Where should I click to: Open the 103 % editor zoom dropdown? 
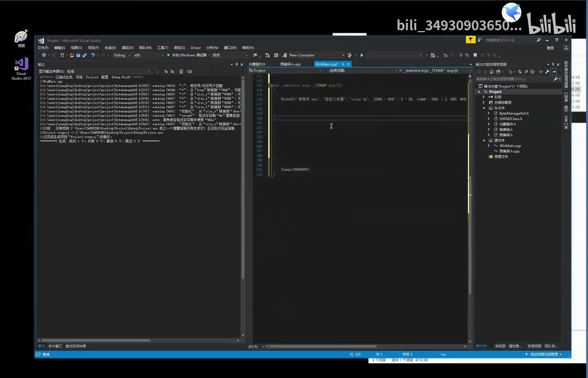pyautogui.click(x=256, y=346)
